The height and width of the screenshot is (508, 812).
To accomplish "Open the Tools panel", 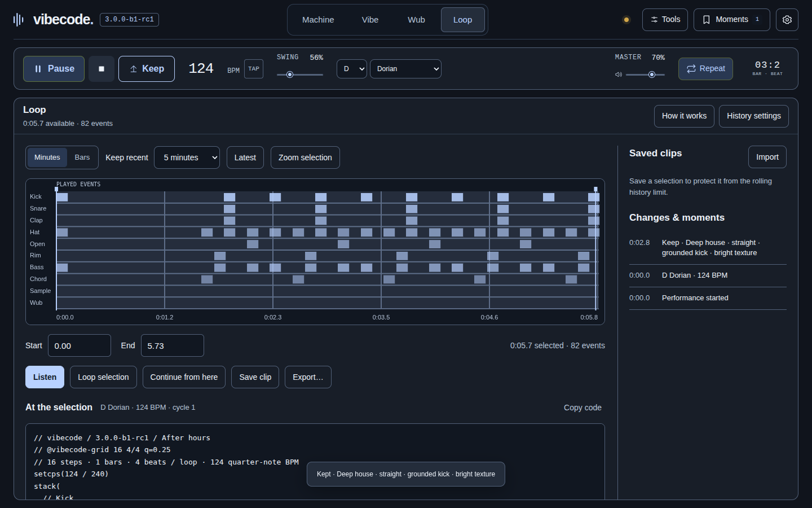I will (665, 20).
